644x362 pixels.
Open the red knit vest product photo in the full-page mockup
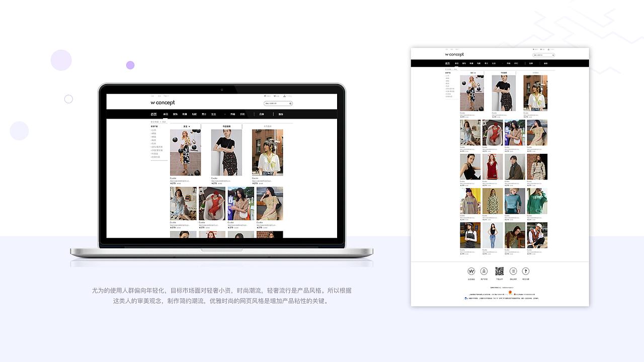(493, 167)
